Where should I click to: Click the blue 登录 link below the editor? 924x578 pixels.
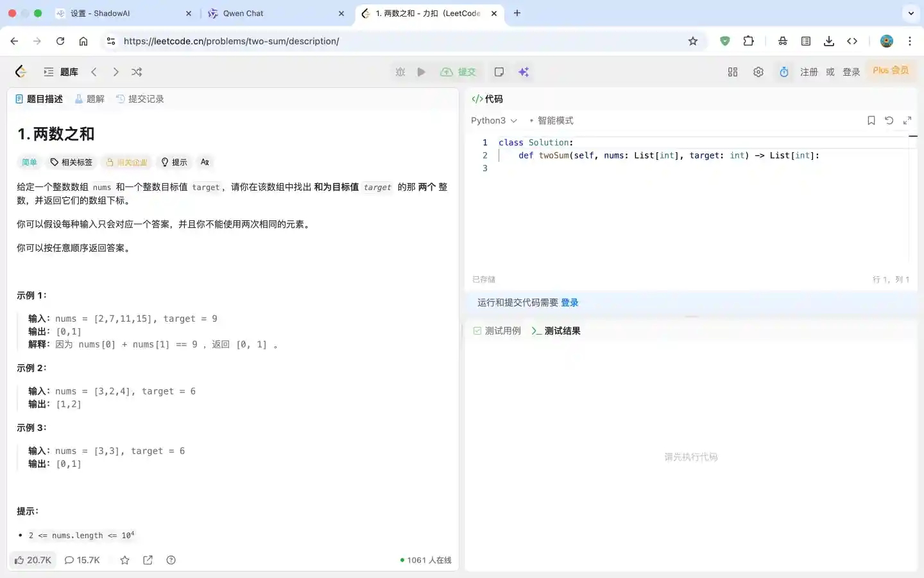pos(570,302)
